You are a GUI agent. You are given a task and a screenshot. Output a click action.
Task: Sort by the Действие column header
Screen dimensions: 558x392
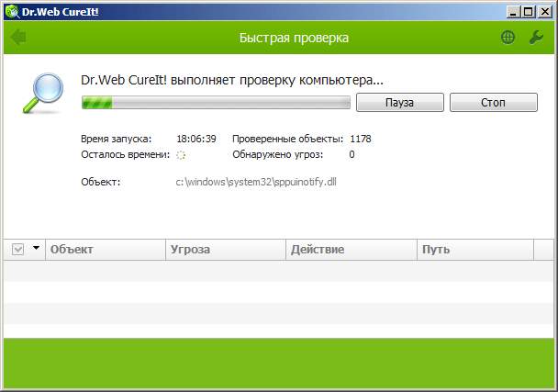pyautogui.click(x=352, y=249)
